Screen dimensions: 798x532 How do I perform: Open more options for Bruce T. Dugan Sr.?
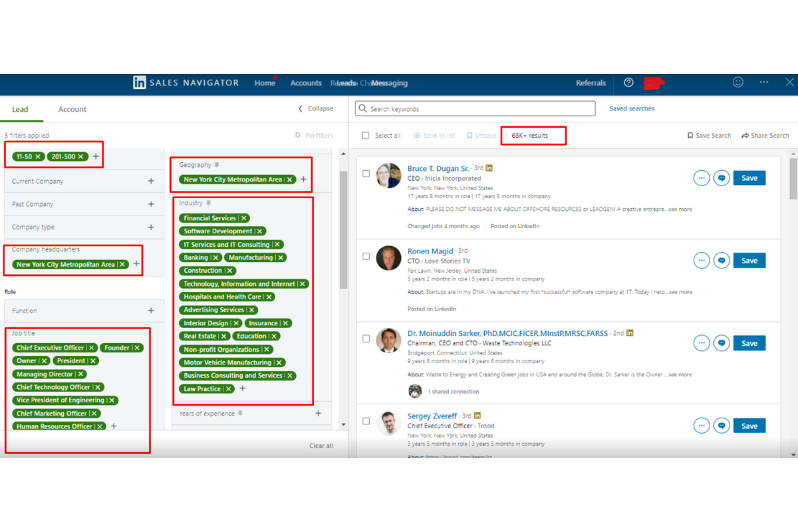[702, 178]
